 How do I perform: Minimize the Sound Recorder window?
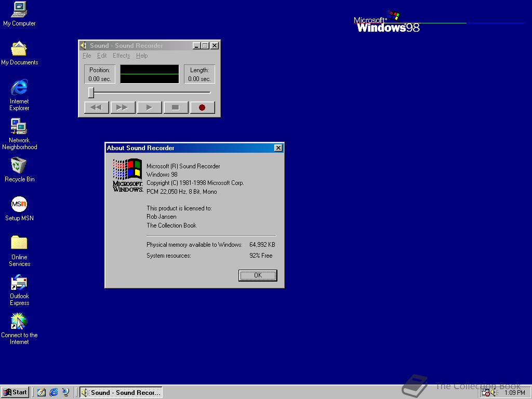(196, 46)
